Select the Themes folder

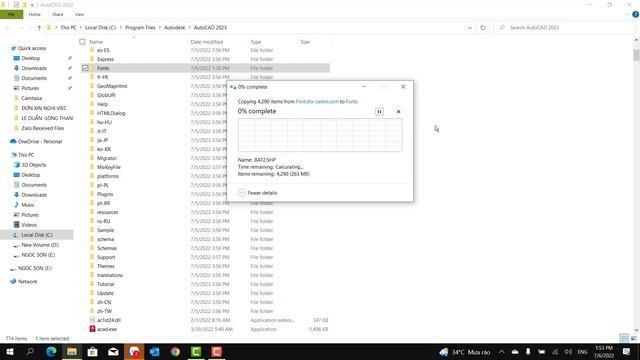[x=105, y=266]
